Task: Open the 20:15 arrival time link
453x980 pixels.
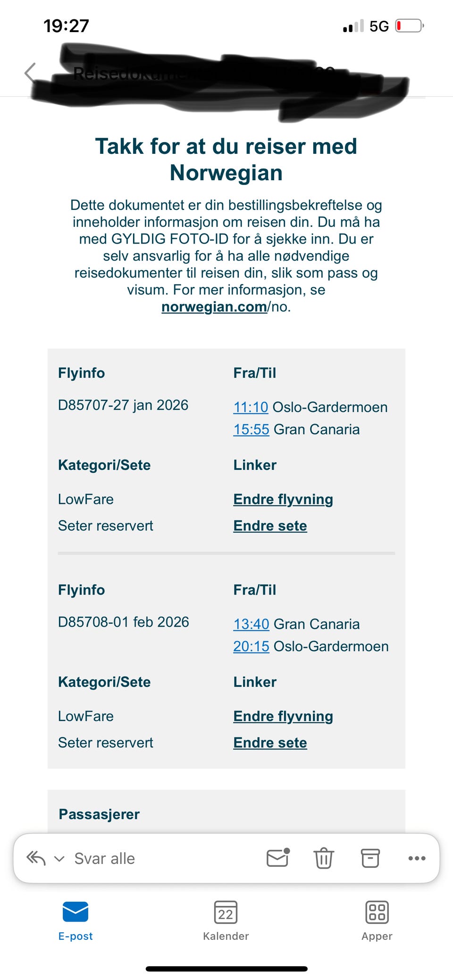Action: (251, 646)
